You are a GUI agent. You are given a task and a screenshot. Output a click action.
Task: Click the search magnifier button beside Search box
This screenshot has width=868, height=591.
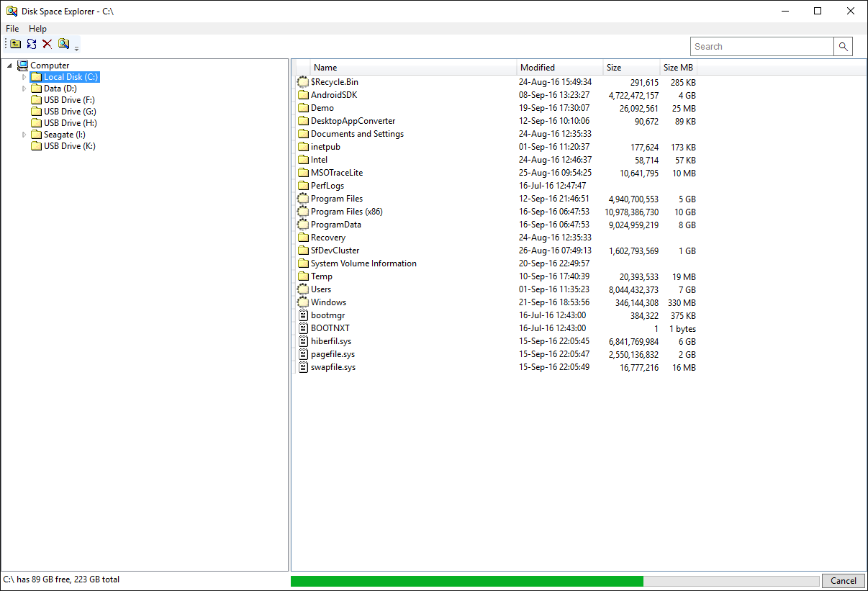pos(843,47)
